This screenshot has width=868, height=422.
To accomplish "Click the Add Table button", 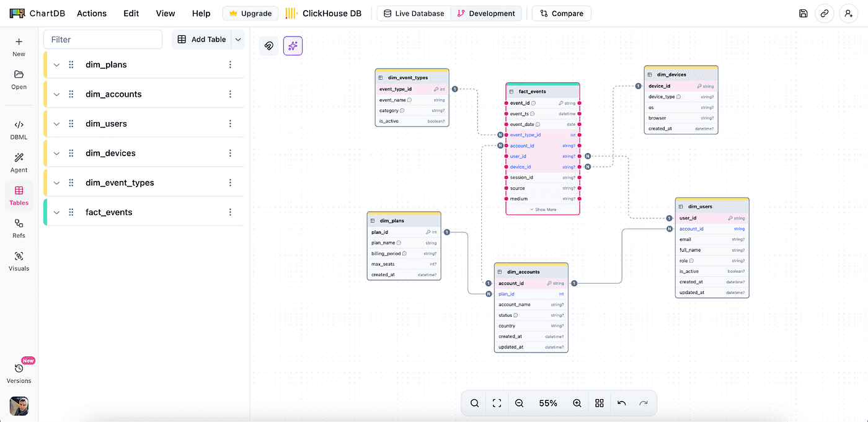I will point(201,39).
